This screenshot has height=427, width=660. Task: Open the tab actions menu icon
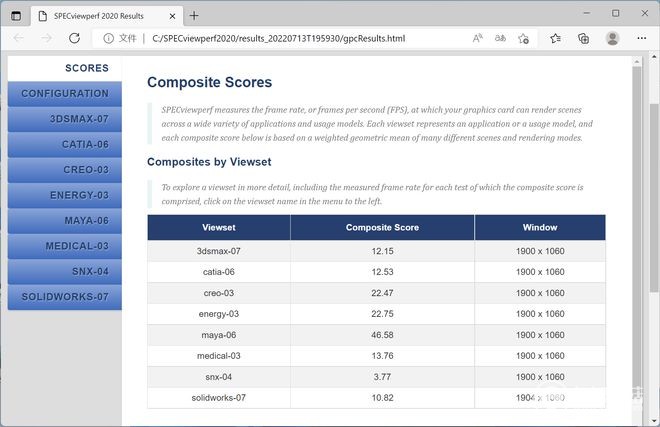click(16, 16)
